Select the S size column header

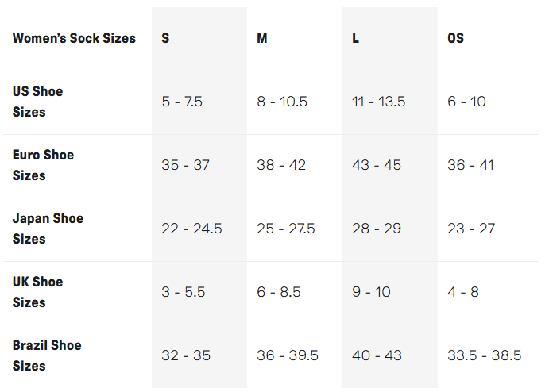pos(165,38)
